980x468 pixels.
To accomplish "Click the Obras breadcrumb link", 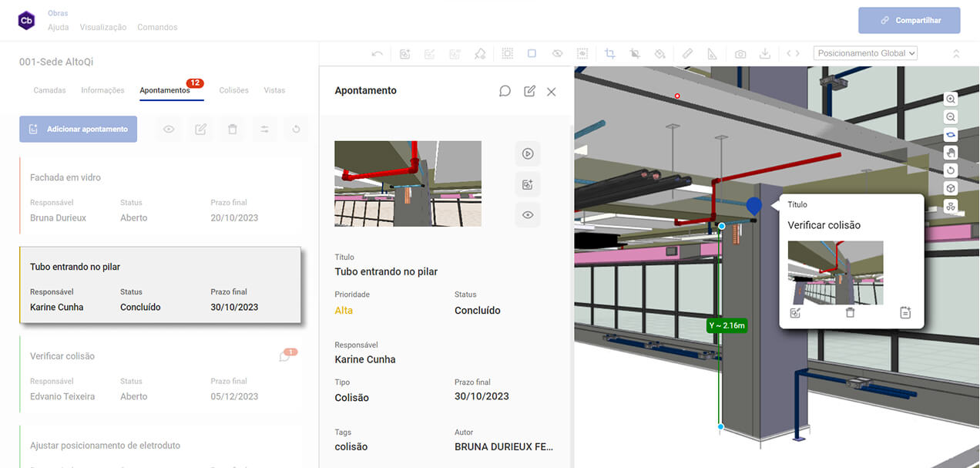I will 58,13.
